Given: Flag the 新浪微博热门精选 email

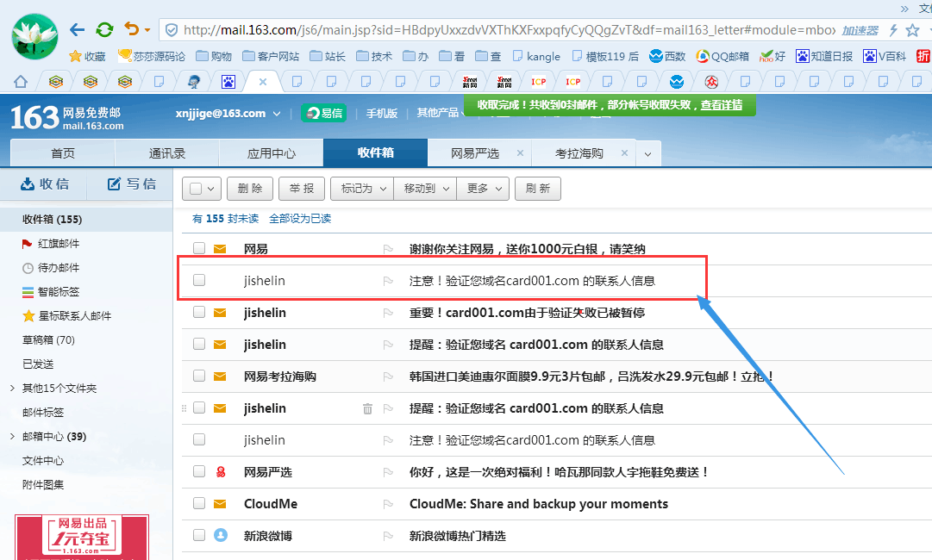Looking at the screenshot, I should click(x=388, y=536).
